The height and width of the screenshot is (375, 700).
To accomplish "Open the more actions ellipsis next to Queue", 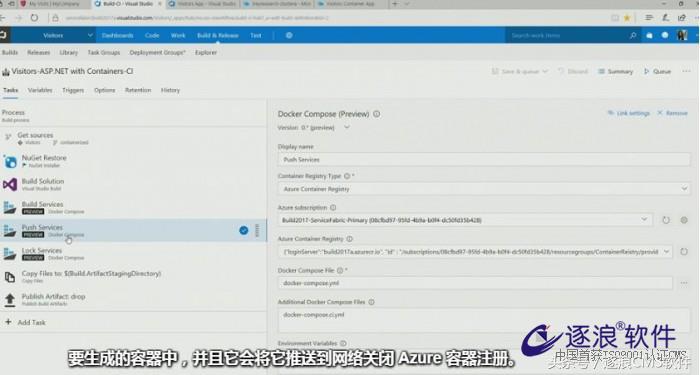I will coord(686,71).
